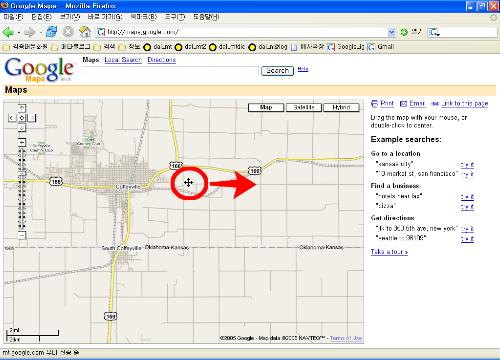Switch map view to Hybrid

click(341, 107)
